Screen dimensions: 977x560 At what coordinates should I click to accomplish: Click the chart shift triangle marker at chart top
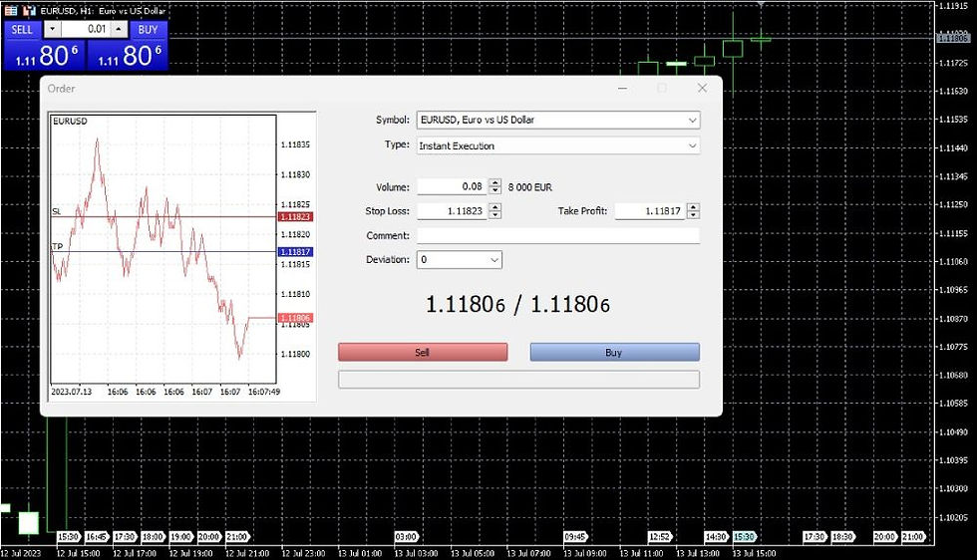tap(761, 4)
